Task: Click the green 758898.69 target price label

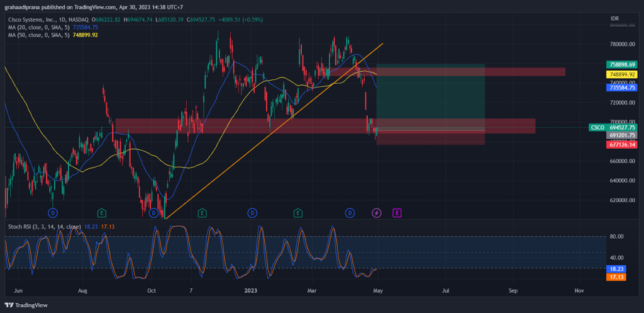Action: [622, 65]
